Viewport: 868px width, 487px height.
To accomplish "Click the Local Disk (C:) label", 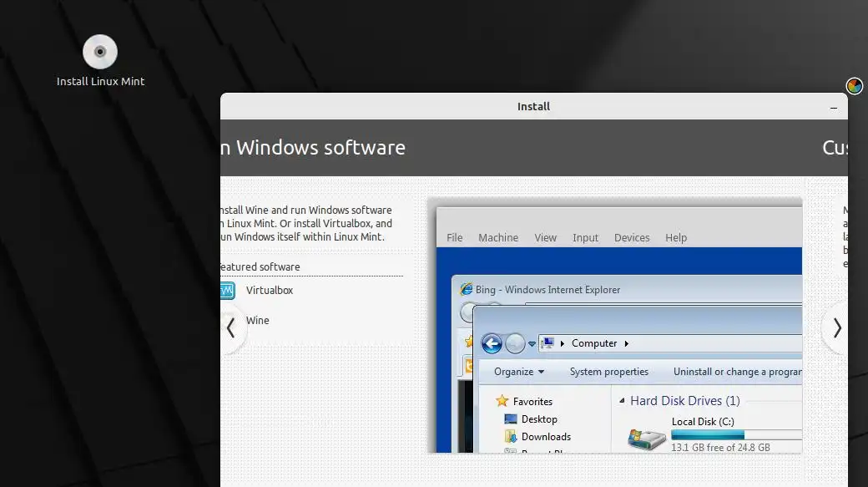I will (703, 422).
